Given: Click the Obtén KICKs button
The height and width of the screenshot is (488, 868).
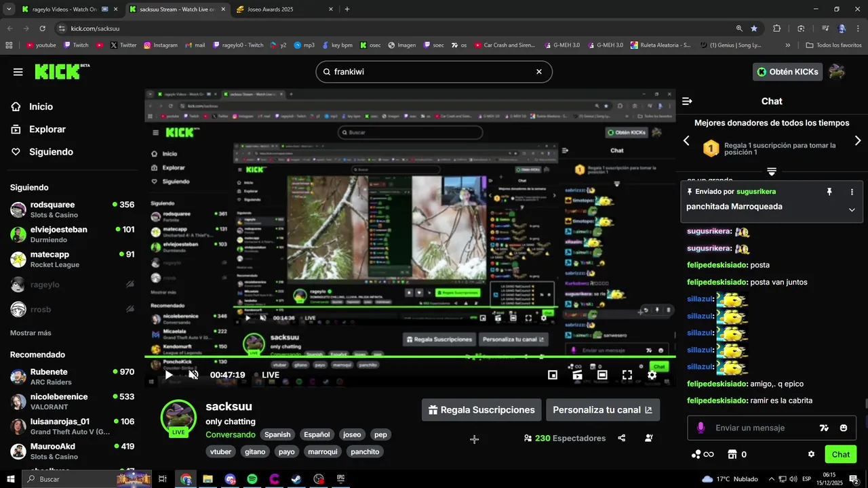Looking at the screenshot, I should click(x=787, y=72).
